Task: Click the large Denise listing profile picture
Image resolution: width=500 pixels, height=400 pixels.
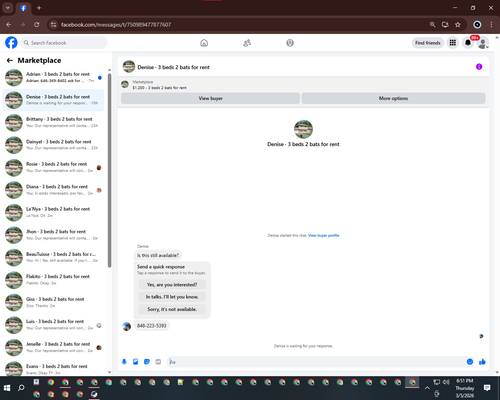Action: pyautogui.click(x=303, y=129)
